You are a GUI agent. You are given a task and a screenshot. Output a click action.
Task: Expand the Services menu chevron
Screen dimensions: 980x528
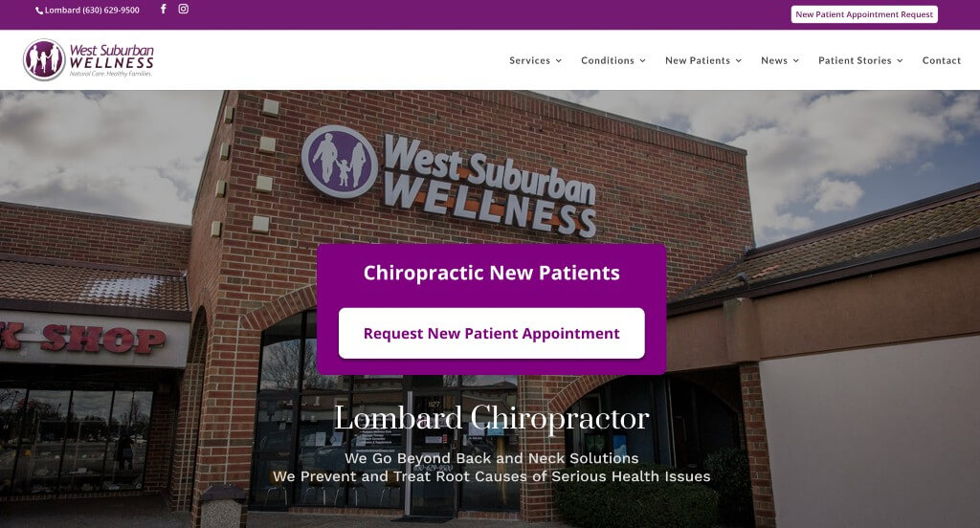coord(559,60)
